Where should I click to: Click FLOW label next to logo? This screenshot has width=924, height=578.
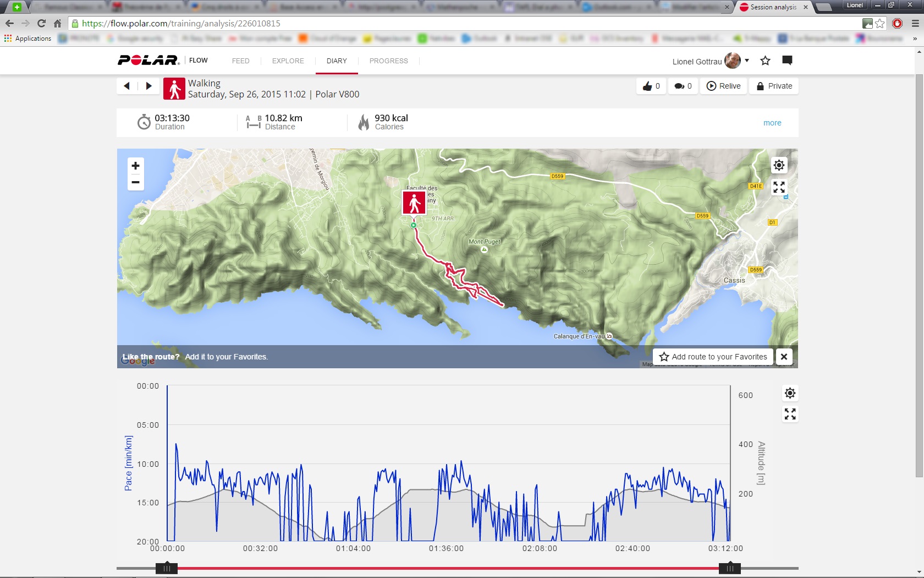pyautogui.click(x=199, y=61)
